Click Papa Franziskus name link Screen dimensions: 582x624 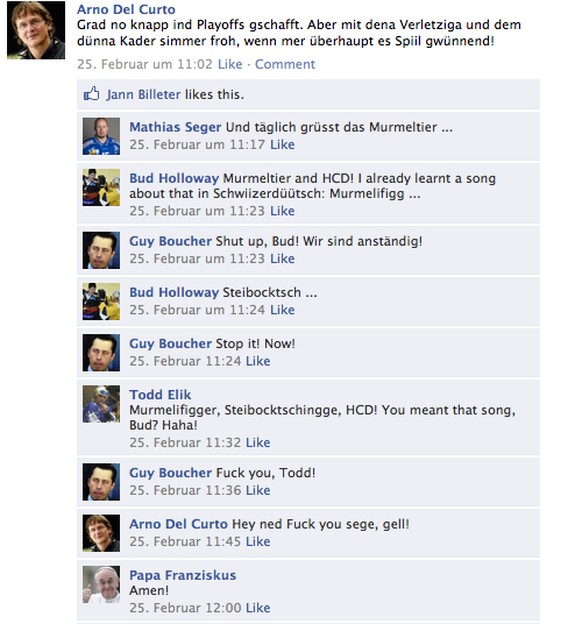pyautogui.click(x=183, y=575)
